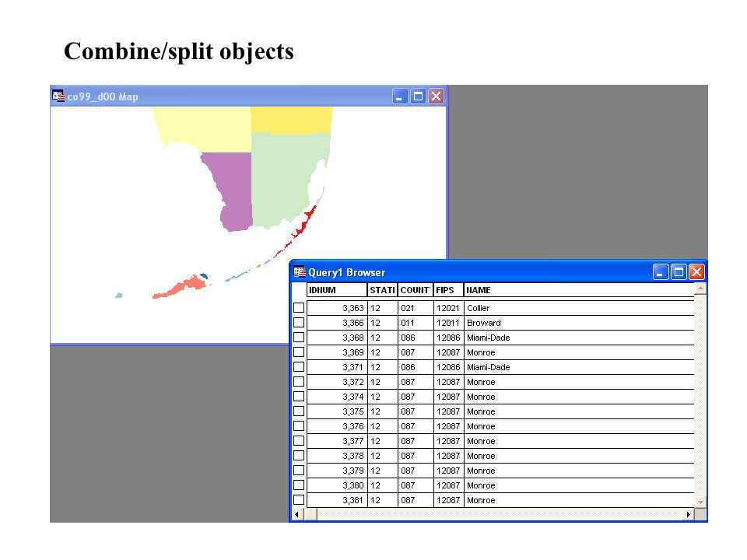Click the small dark blue island on map
Screen dimensions: 747x560
204,275
